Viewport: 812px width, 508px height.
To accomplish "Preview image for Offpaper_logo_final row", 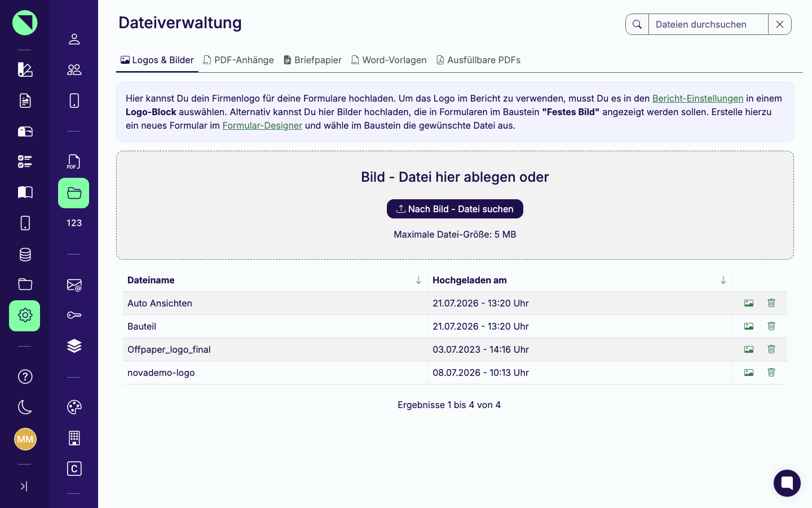I will coord(749,349).
